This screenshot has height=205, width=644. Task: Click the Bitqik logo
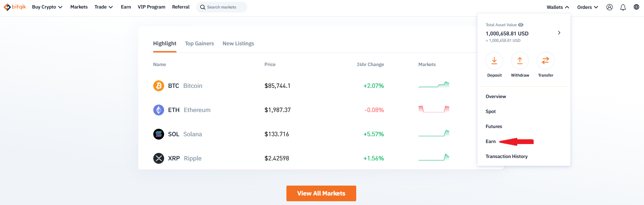15,7
